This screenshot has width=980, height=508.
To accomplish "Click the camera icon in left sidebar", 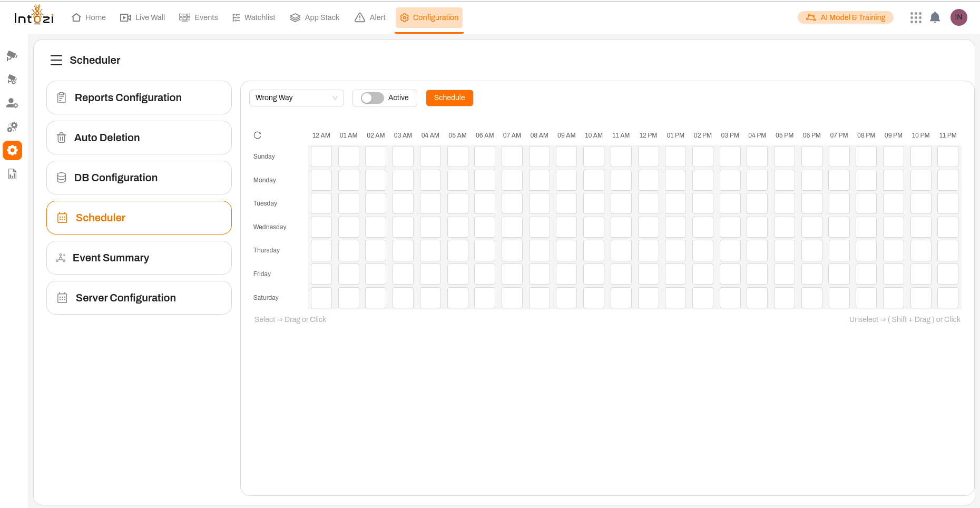I will 12,55.
